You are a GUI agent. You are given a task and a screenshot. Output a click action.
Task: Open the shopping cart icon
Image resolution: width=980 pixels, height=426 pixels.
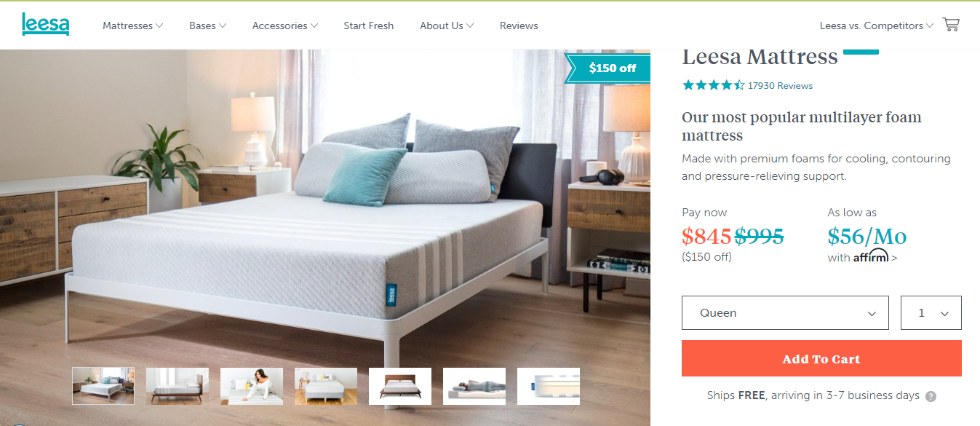point(951,25)
